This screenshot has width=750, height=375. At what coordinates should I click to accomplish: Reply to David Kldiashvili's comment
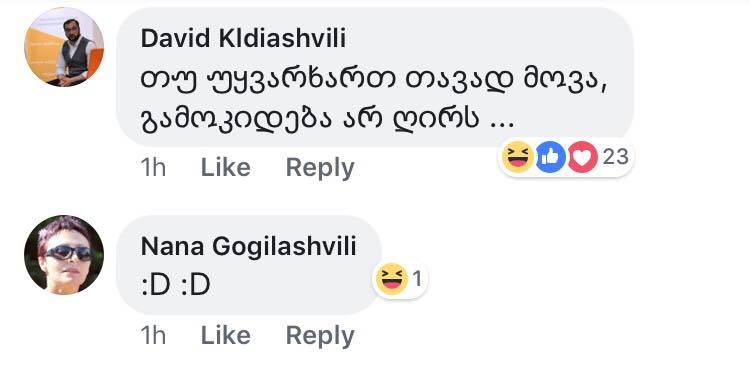tap(320, 168)
